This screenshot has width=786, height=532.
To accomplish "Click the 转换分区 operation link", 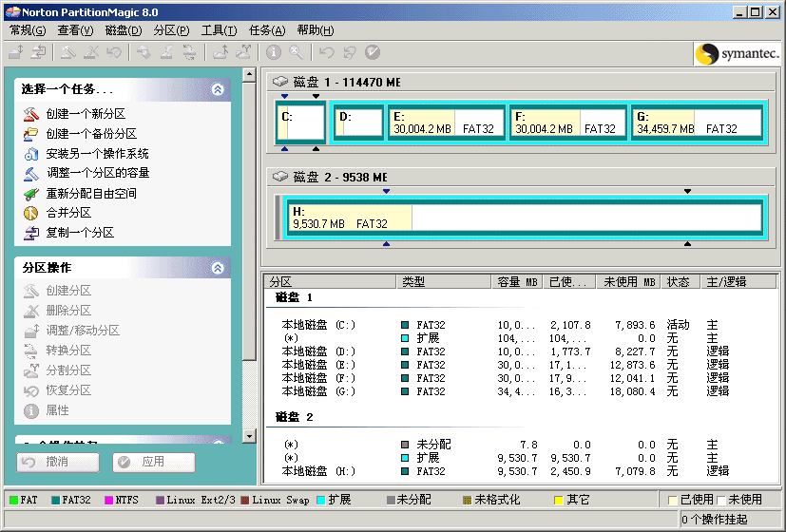I will pyautogui.click(x=68, y=351).
